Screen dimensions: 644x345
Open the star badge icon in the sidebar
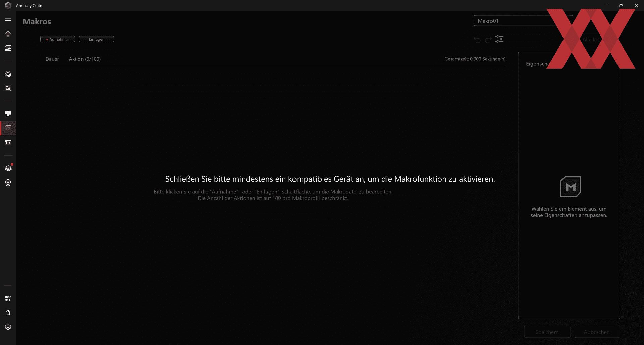[8, 183]
